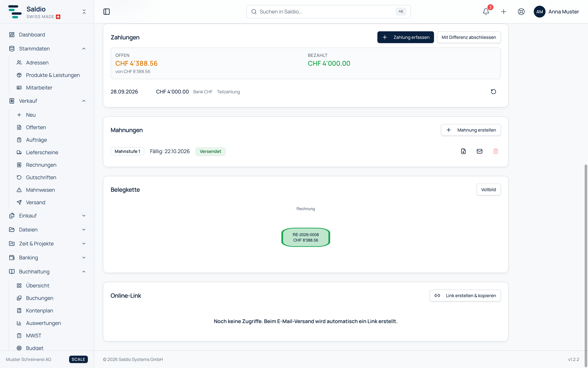
Task: Send Mahnstufe 1 reminder by email icon
Action: tap(479, 151)
